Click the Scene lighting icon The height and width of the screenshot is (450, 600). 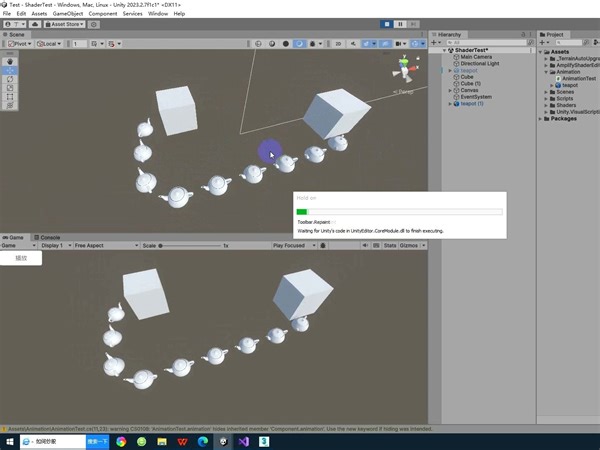click(x=299, y=44)
